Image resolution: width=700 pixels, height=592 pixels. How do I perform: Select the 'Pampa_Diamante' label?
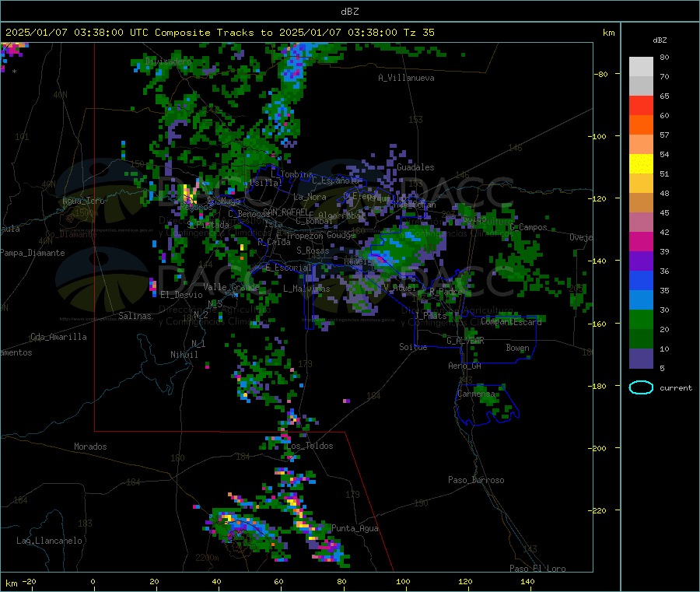pos(32,253)
